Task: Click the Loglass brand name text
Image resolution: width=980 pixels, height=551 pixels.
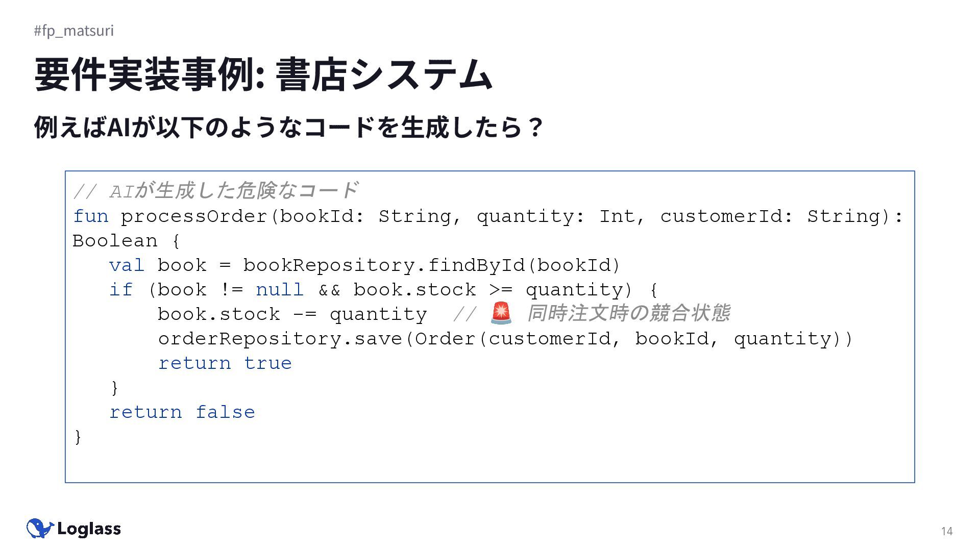Action: pos(89,529)
